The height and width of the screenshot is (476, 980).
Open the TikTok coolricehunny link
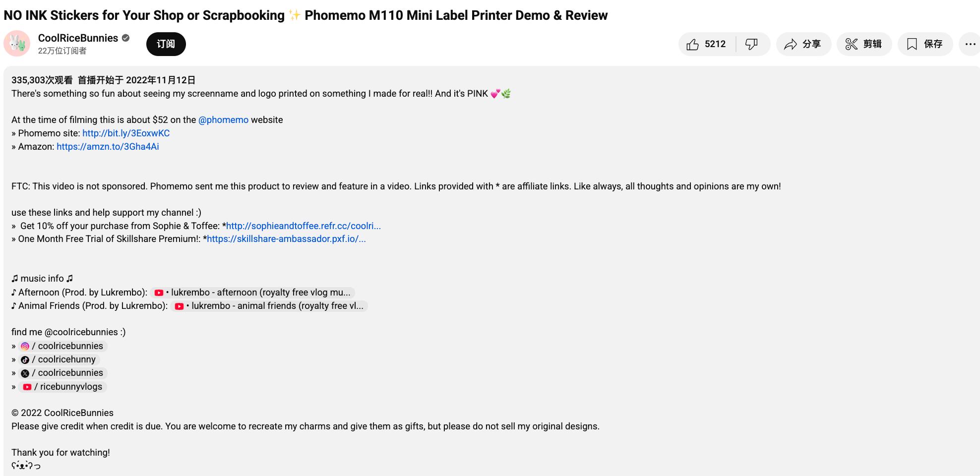(x=60, y=359)
